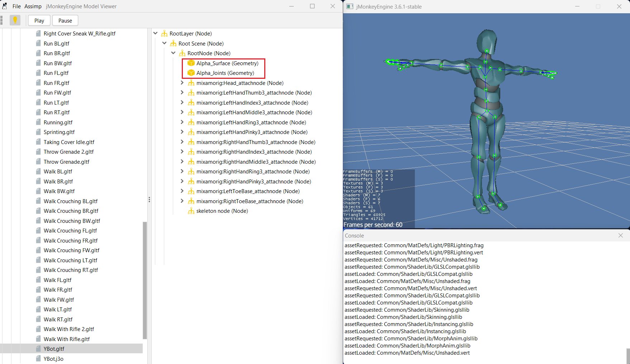This screenshot has height=364, width=630.
Task: Click the file icon beside Walk FW.gltf
Action: (38, 300)
